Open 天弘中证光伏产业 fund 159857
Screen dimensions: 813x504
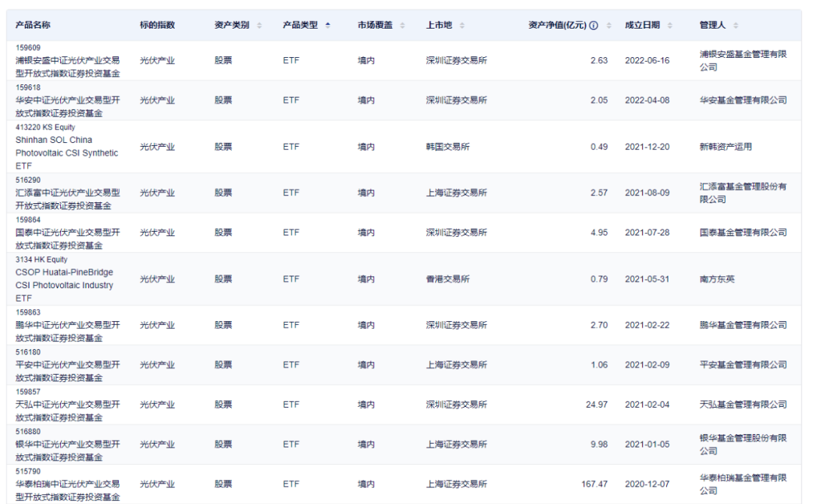click(x=68, y=411)
